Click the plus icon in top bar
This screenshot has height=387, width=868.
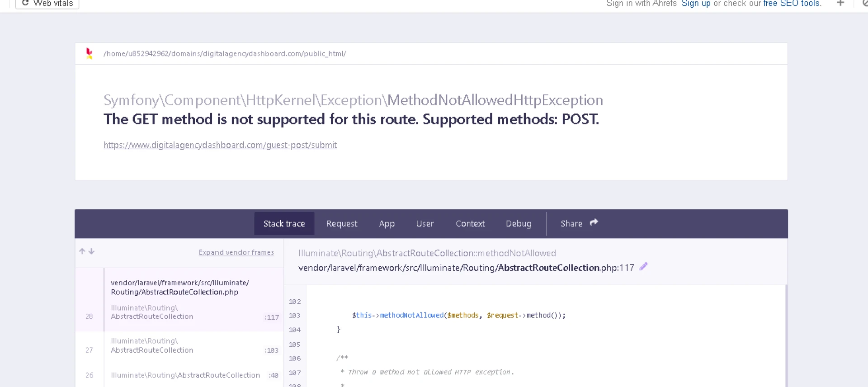[x=840, y=3]
